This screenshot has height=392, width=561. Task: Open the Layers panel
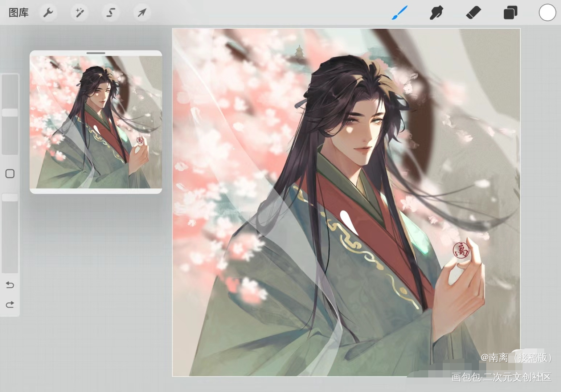pos(510,13)
